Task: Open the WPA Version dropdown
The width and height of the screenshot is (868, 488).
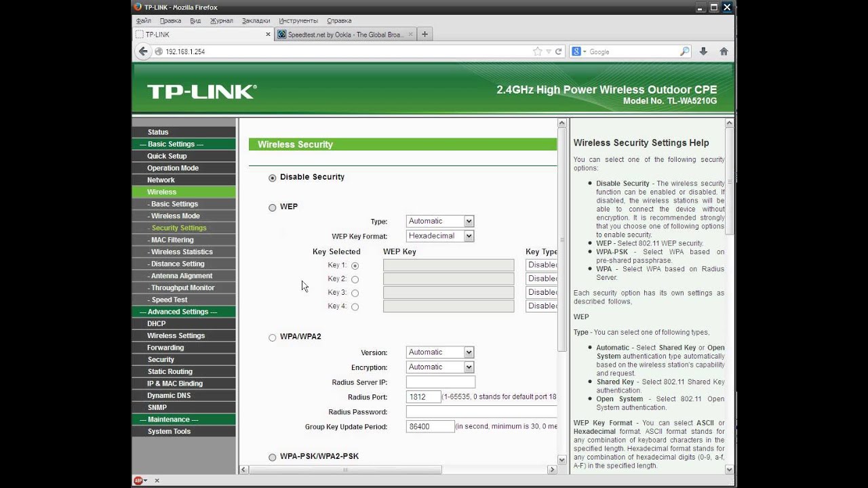Action: tap(440, 352)
